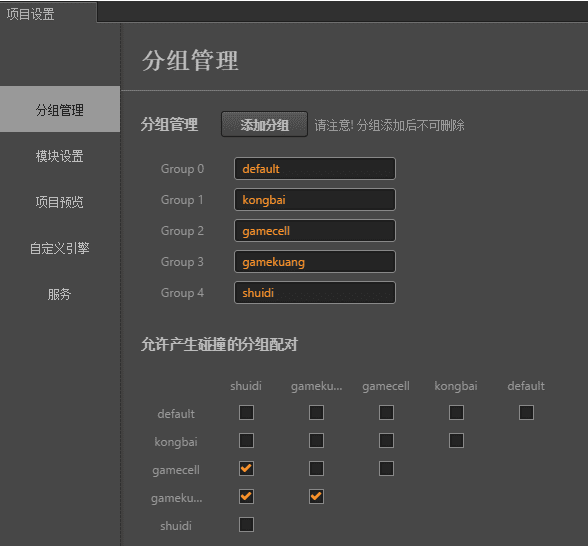Click the 添加分组 button
588x546 pixels.
264,124
